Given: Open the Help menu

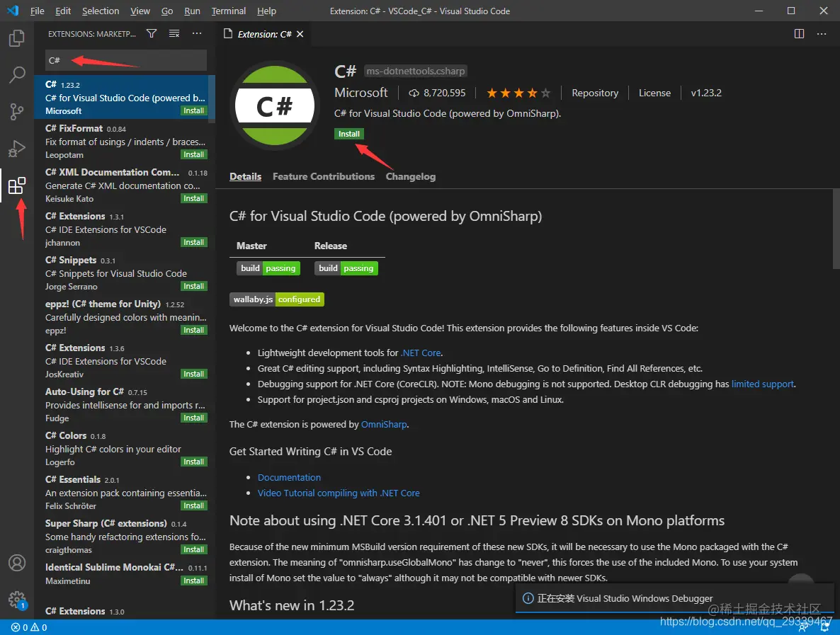Looking at the screenshot, I should [266, 11].
